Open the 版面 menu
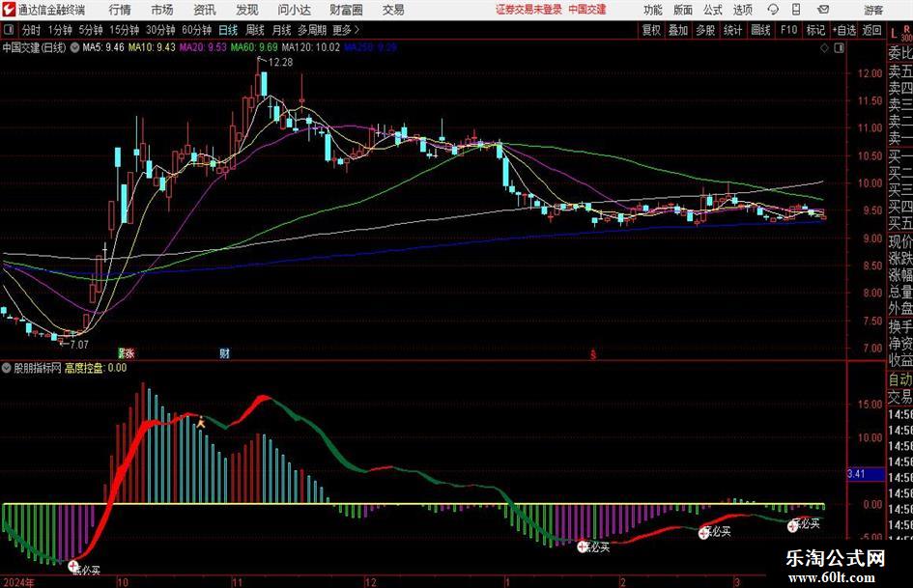 coord(682,10)
